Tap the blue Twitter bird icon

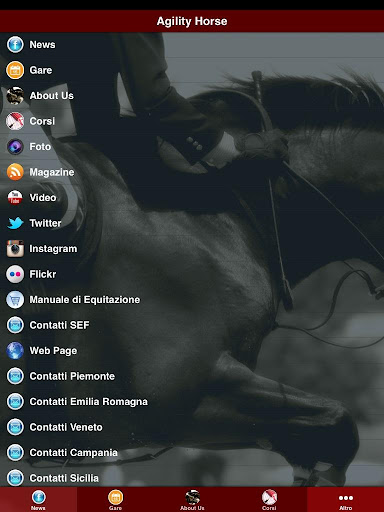pyautogui.click(x=15, y=223)
